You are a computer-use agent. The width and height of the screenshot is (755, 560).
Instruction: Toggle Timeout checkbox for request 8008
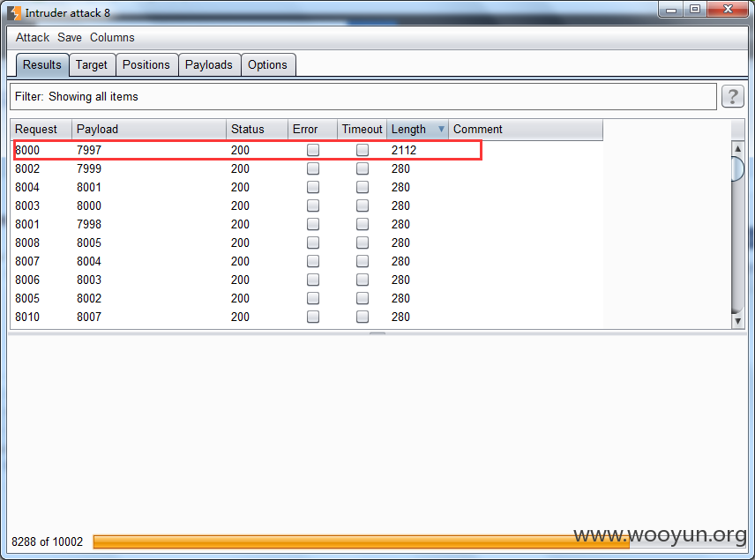(363, 243)
